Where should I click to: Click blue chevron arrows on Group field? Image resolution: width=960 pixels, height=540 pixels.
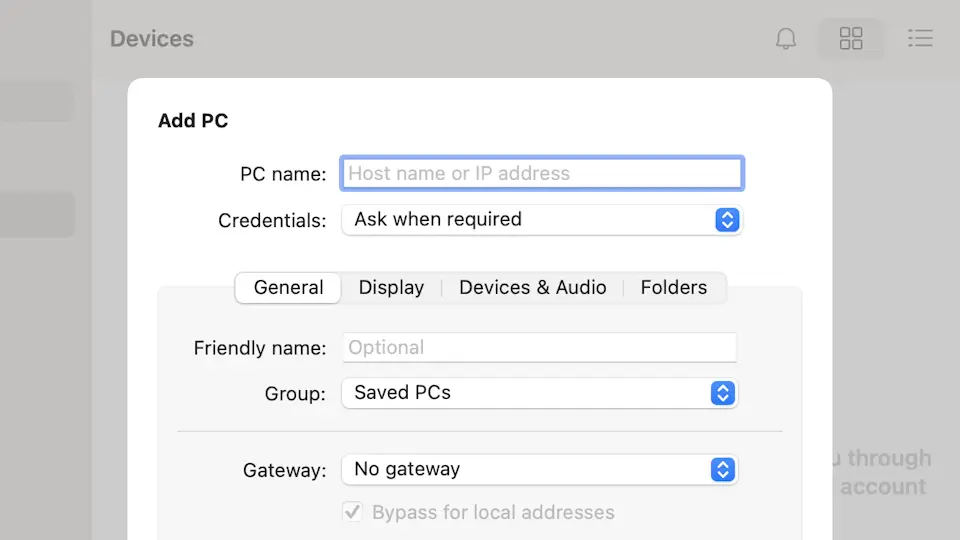click(x=722, y=393)
